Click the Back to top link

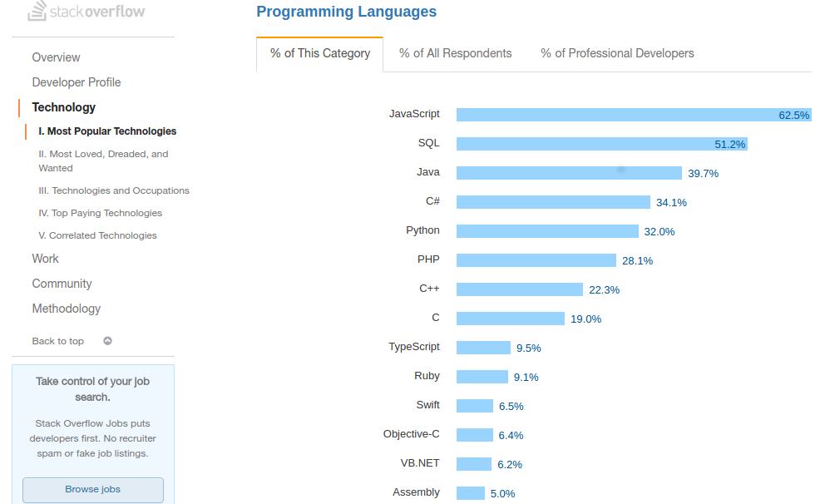tap(57, 340)
